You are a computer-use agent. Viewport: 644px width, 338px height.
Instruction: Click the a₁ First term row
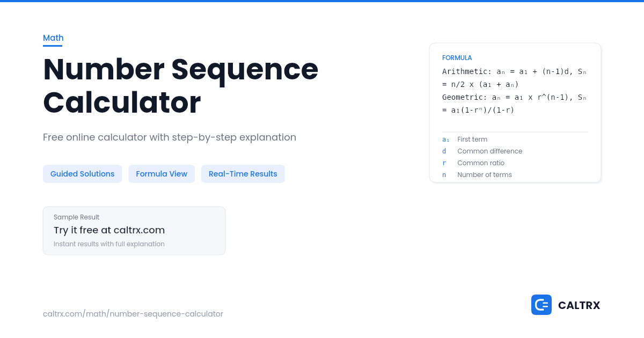point(465,139)
